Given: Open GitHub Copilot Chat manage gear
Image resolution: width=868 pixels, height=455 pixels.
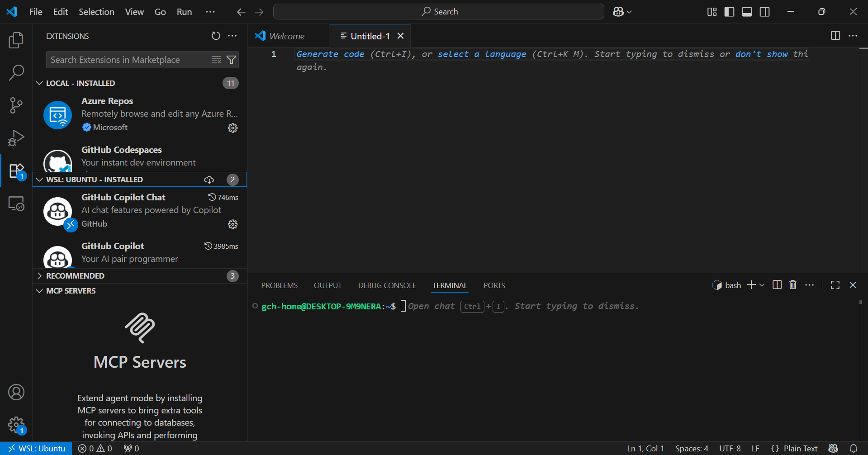Looking at the screenshot, I should pyautogui.click(x=232, y=224).
